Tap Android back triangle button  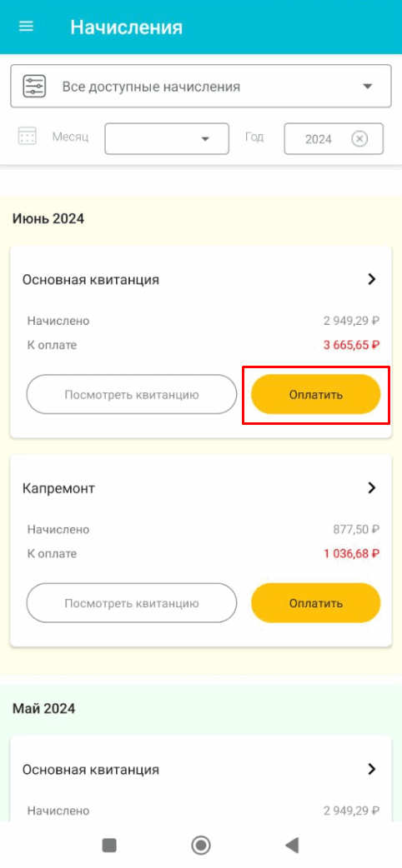pos(292,845)
